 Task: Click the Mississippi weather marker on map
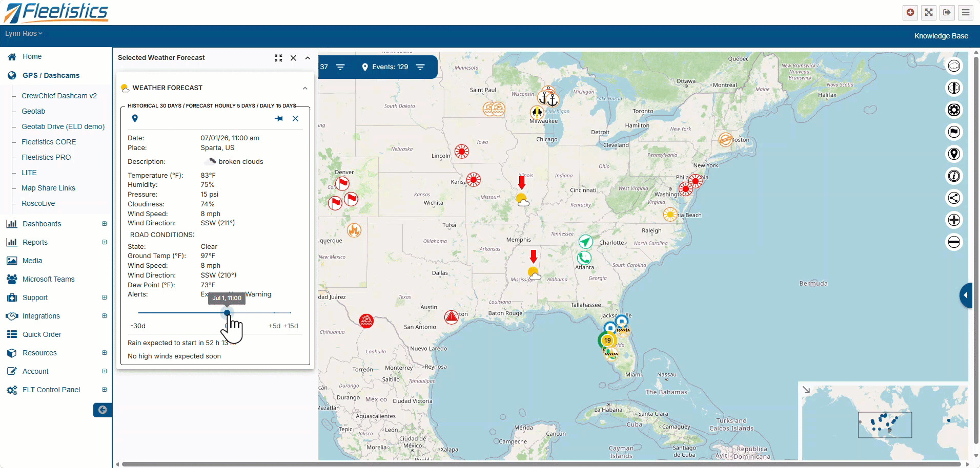coord(534,273)
